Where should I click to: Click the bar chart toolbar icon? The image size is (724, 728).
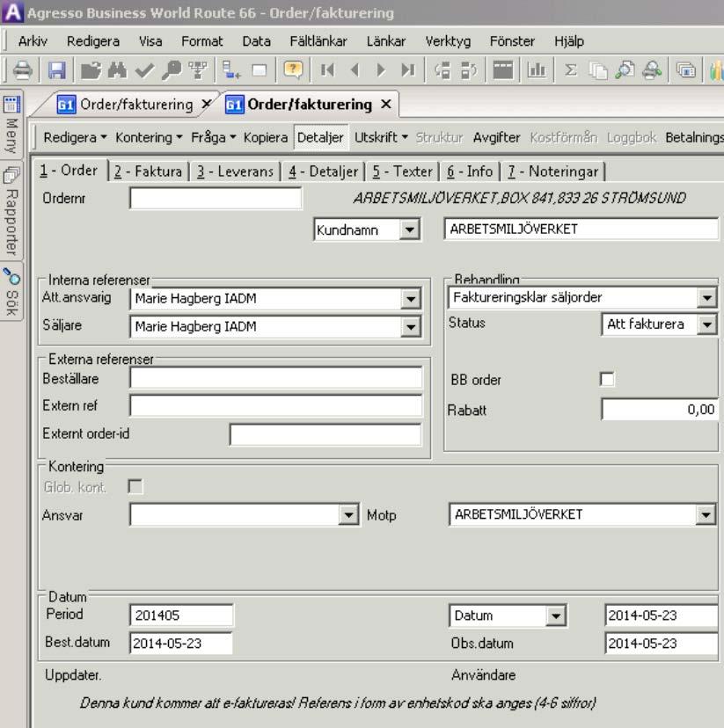point(537,70)
